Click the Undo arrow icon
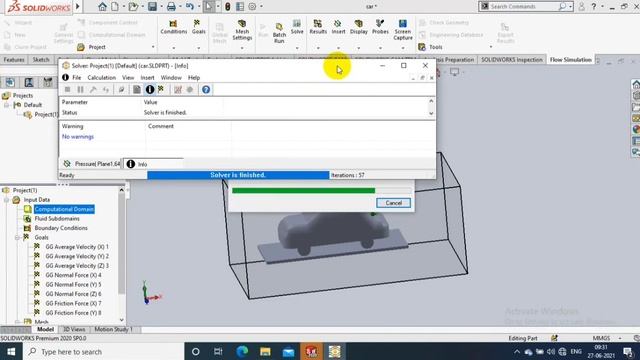This screenshot has height=360, width=640. click(x=189, y=7)
